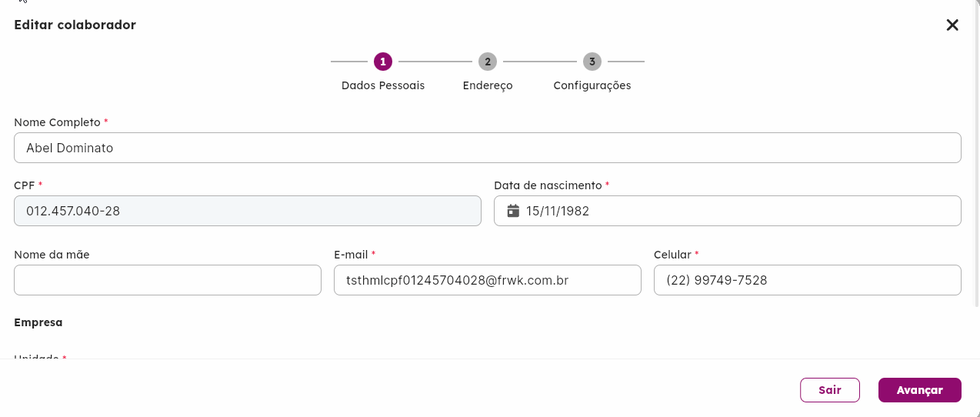The image size is (980, 417).
Task: Focus the Nome Completo field with Abel Dominato
Action: coord(488,148)
